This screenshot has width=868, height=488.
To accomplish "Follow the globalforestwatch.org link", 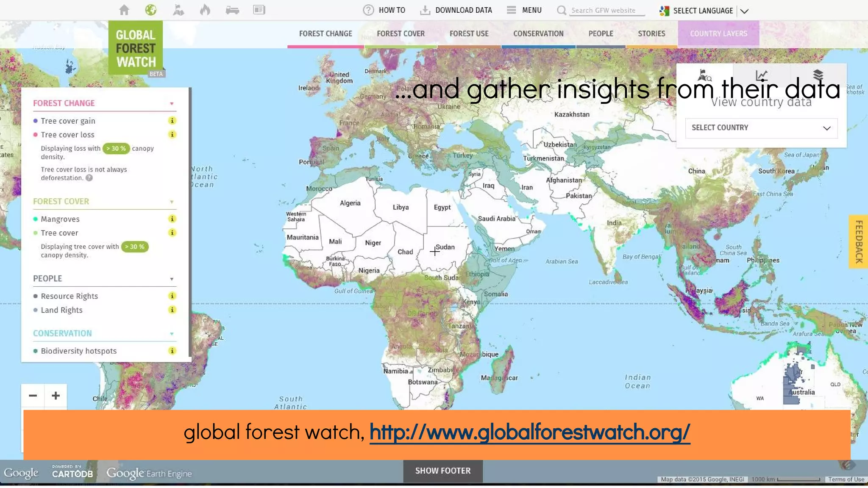I will 530,432.
